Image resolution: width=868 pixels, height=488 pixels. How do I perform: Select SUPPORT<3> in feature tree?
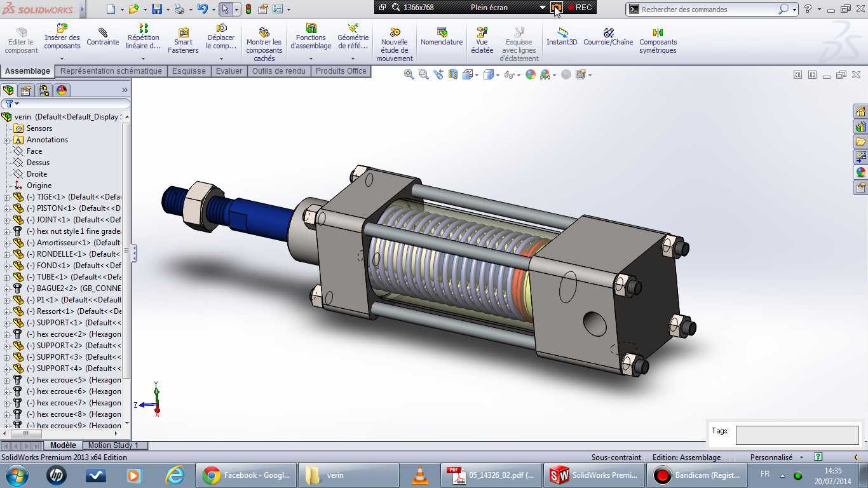click(x=73, y=357)
